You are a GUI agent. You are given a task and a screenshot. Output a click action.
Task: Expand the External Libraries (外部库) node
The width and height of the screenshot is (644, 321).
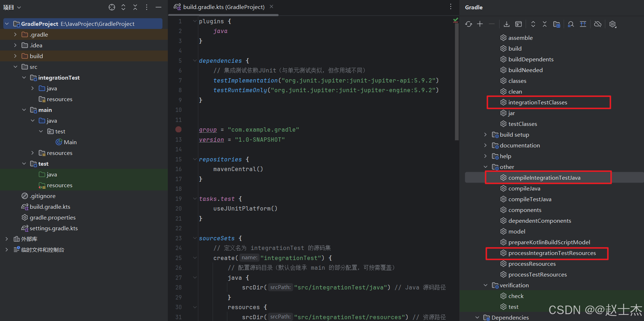point(6,239)
